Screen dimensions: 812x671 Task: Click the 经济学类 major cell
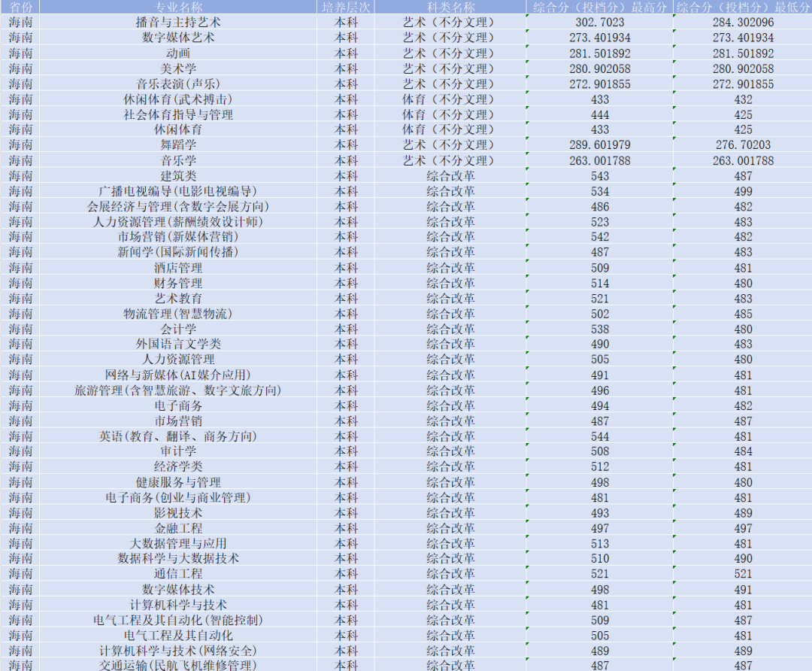point(178,467)
